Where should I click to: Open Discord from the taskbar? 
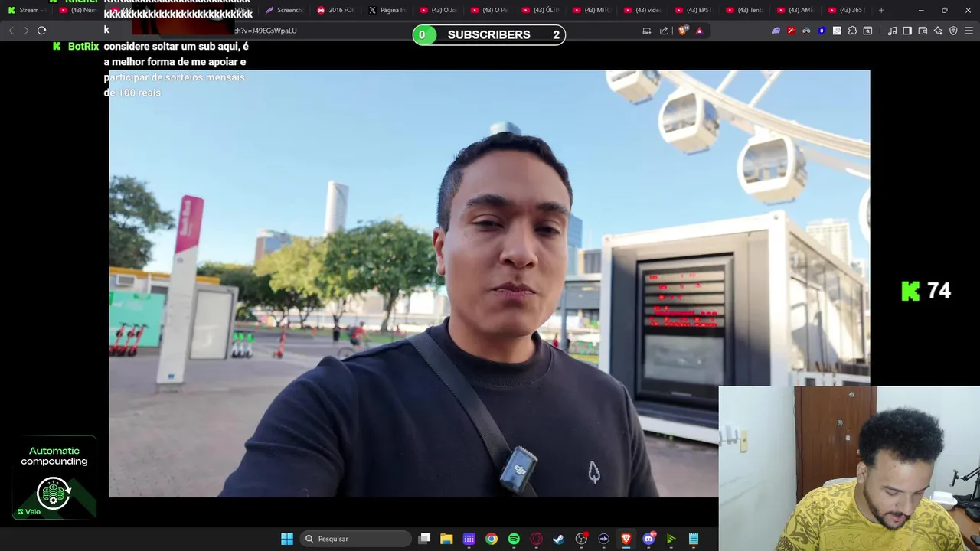coord(648,539)
